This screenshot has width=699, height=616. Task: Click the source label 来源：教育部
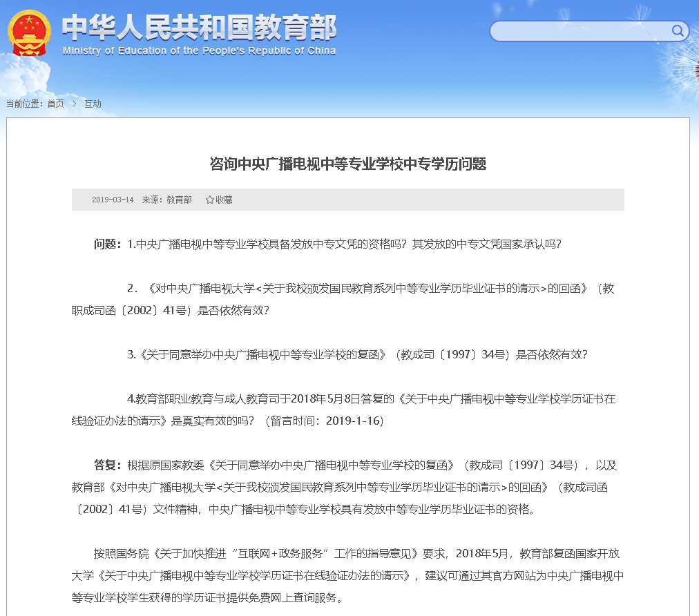click(166, 200)
